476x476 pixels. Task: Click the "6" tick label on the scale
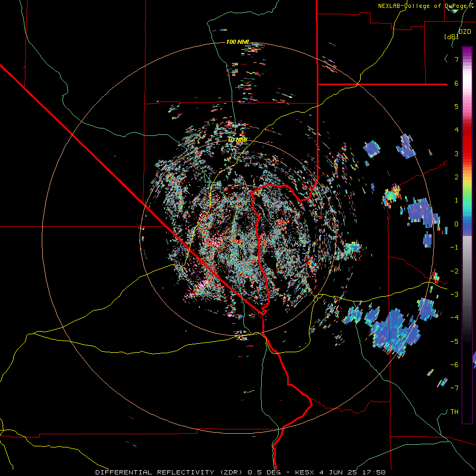pyautogui.click(x=456, y=83)
